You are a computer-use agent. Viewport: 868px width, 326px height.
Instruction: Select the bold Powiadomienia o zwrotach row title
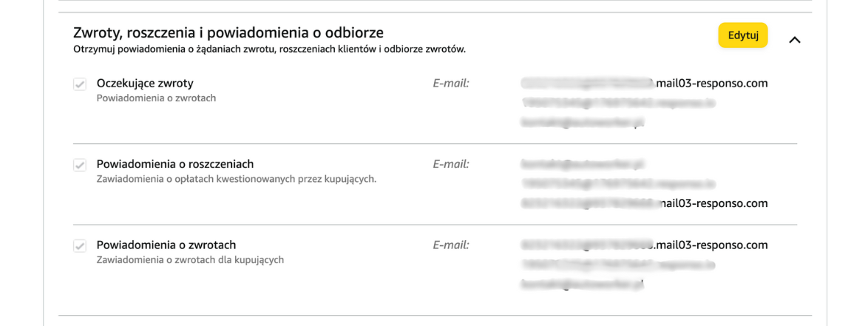coord(166,245)
